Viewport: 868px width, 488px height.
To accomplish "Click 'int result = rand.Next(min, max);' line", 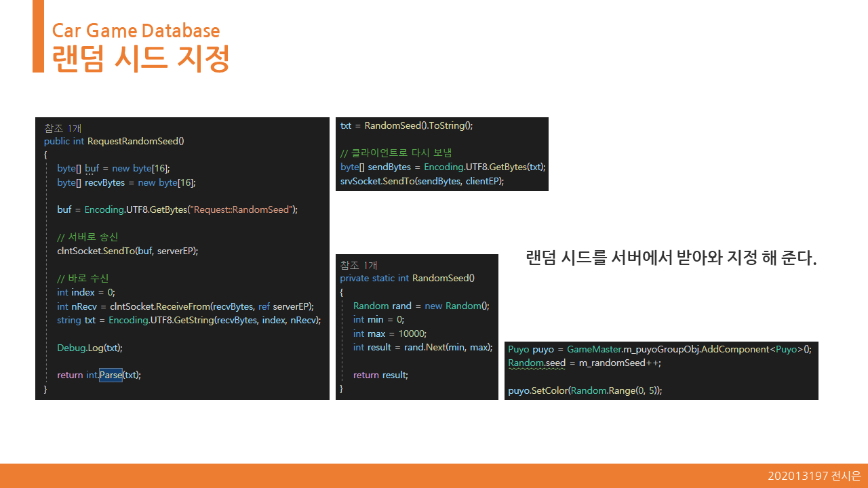I will 423,347.
